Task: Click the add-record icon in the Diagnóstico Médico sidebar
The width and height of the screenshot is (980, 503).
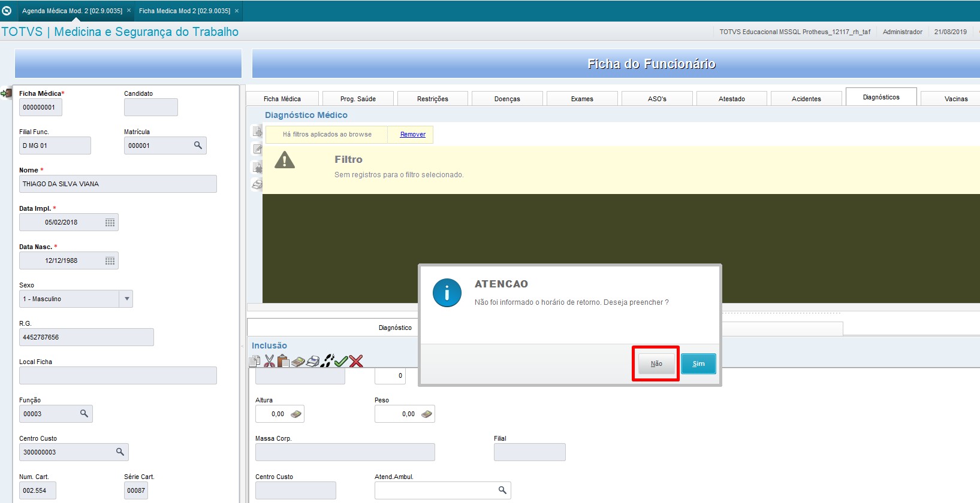Action: [x=257, y=131]
